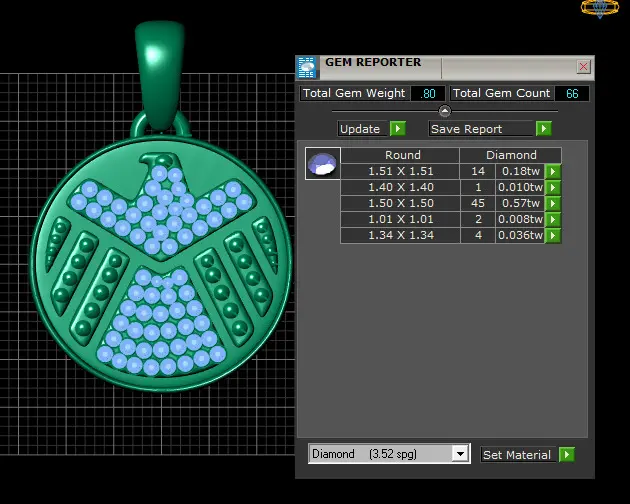Click the Total Gem Weight label
Image resolution: width=630 pixels, height=504 pixels.
(354, 93)
